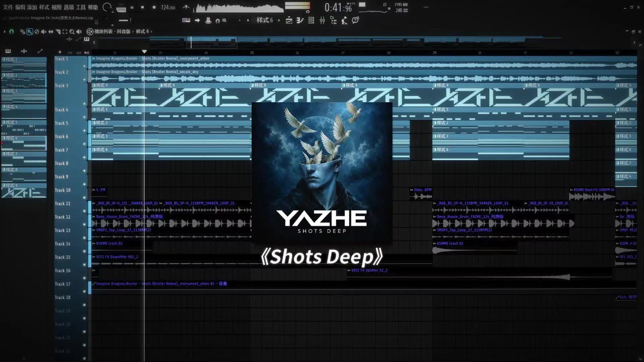Add new pattern with plus beside 样式 6

tap(279, 20)
